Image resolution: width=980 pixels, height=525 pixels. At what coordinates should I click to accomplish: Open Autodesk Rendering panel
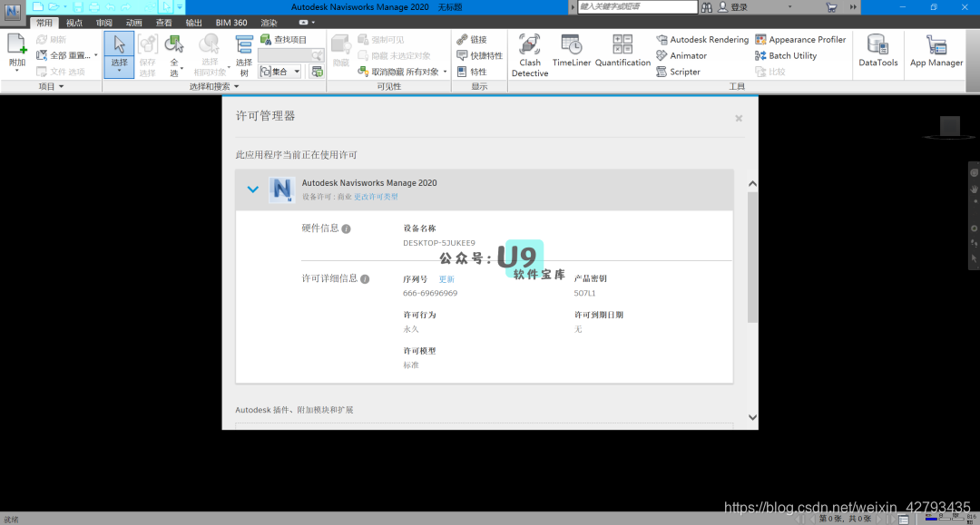(x=701, y=39)
